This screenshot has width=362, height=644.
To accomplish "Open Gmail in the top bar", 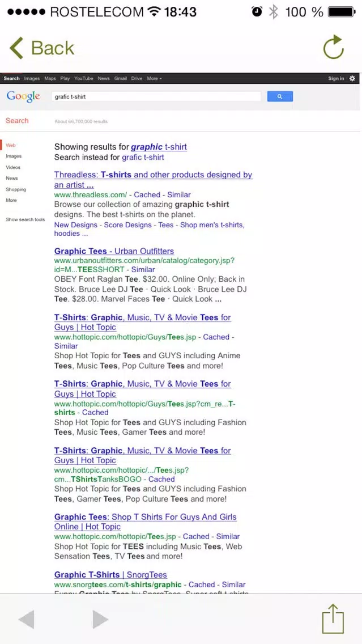I will coord(121,78).
